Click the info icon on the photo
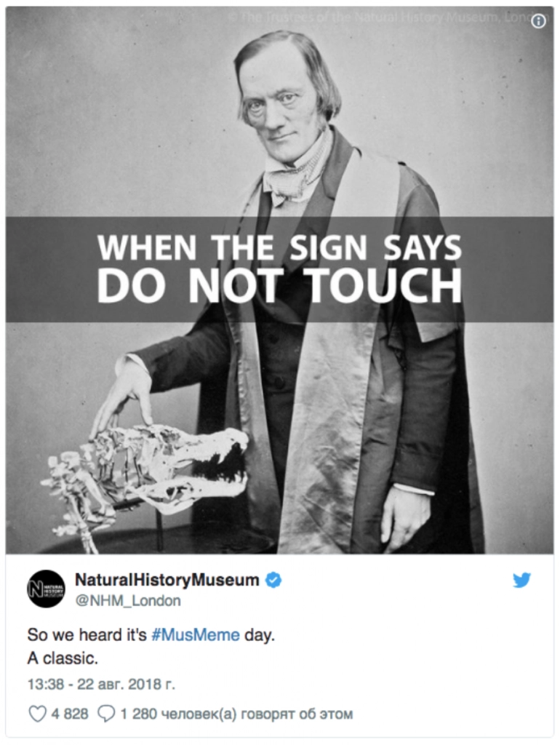560x745 pixels. (538, 21)
